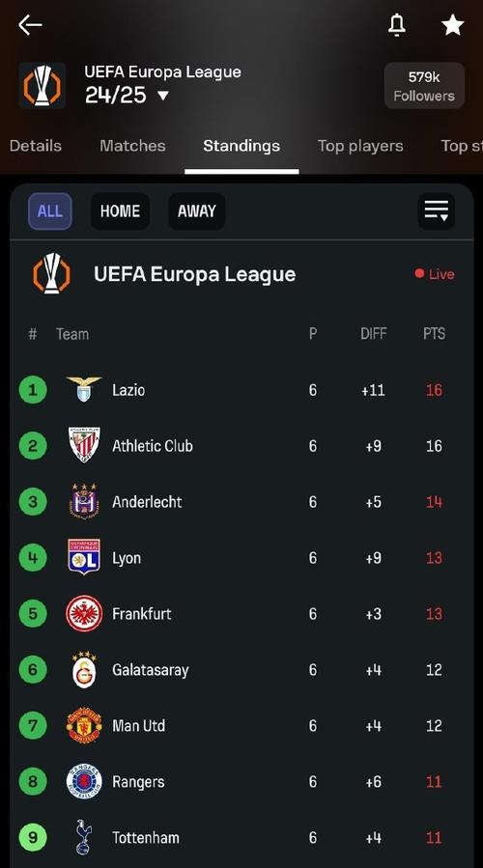
Task: Tap the Tottenham crest
Action: 84,837
